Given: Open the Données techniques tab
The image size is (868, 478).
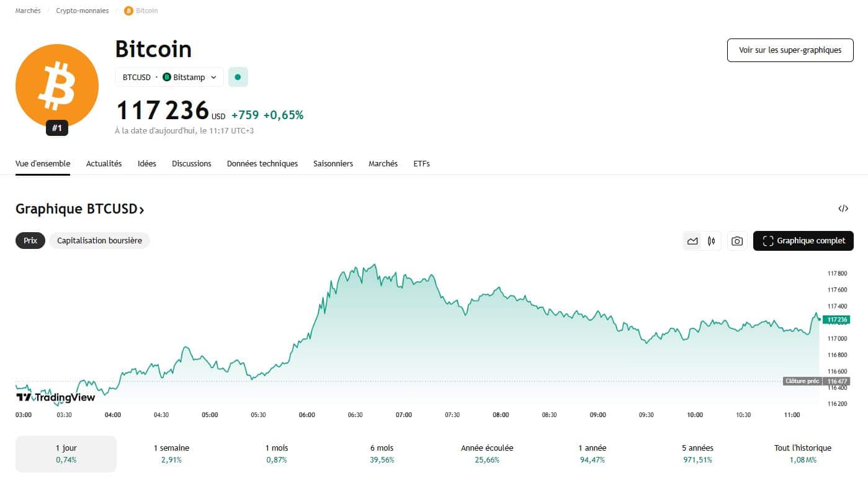Looking at the screenshot, I should click(262, 164).
